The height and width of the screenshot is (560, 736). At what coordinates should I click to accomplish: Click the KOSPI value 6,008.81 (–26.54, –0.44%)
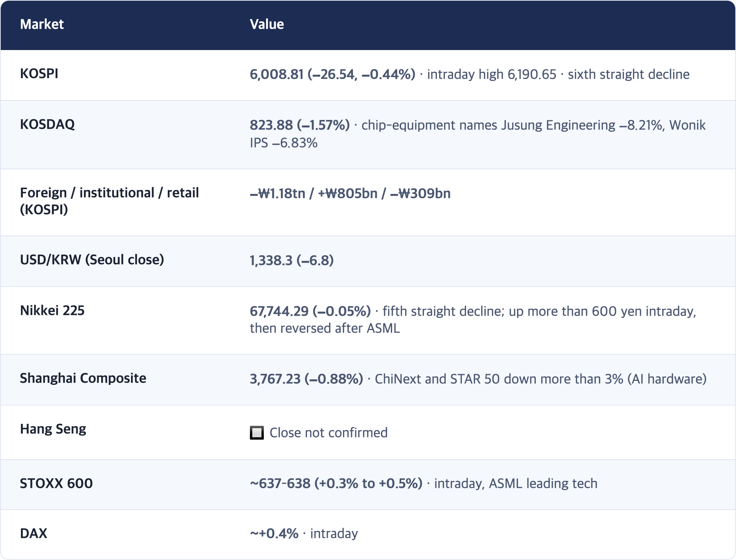(x=332, y=74)
